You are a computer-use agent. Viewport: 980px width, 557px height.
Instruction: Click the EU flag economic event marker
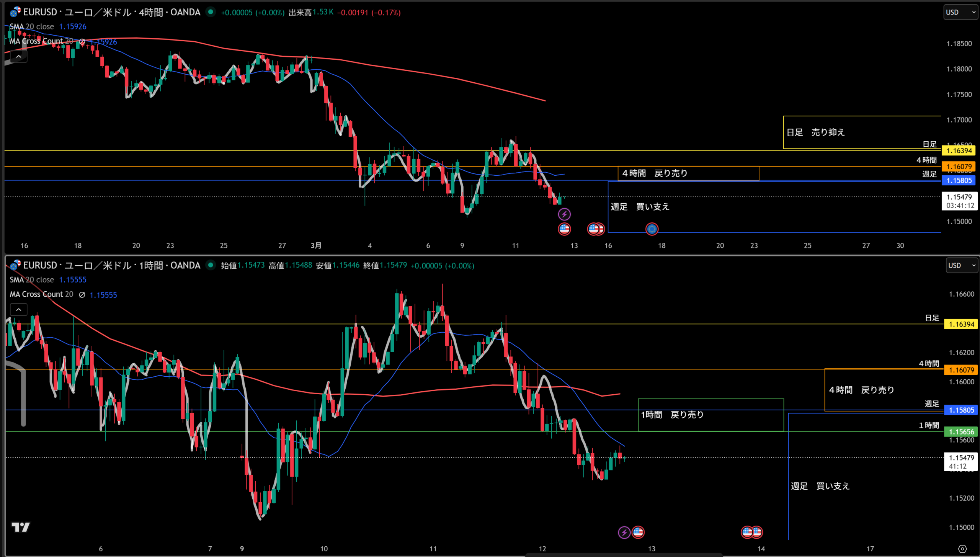(x=652, y=229)
